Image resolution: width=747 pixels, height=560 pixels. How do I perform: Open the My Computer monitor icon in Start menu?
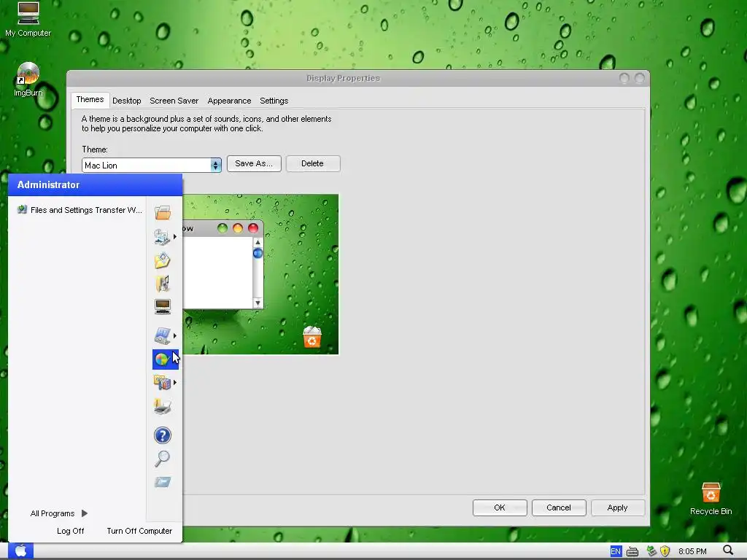[x=163, y=306]
